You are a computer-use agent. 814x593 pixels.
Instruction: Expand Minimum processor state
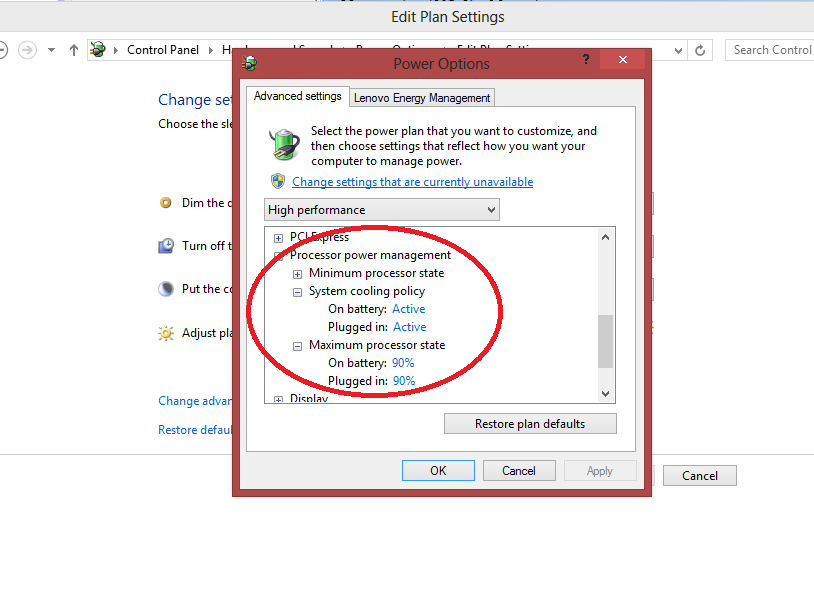297,274
